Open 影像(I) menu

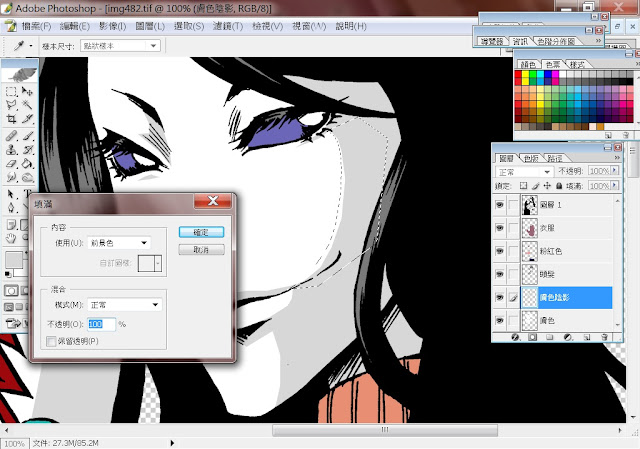pyautogui.click(x=113, y=26)
